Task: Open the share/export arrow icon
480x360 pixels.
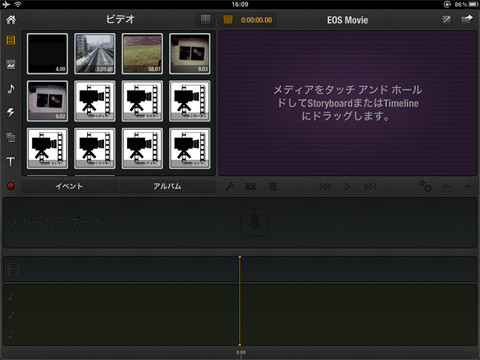Action: pyautogui.click(x=467, y=19)
